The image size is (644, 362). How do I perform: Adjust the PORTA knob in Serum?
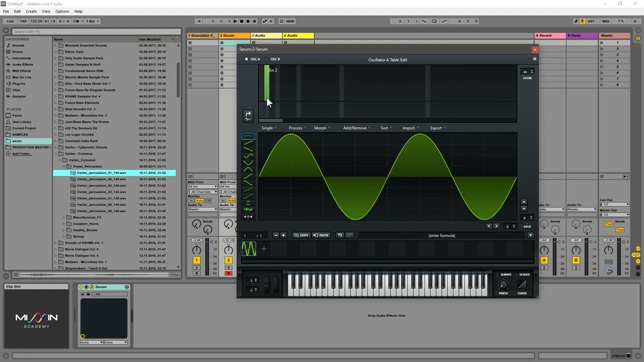(503, 285)
